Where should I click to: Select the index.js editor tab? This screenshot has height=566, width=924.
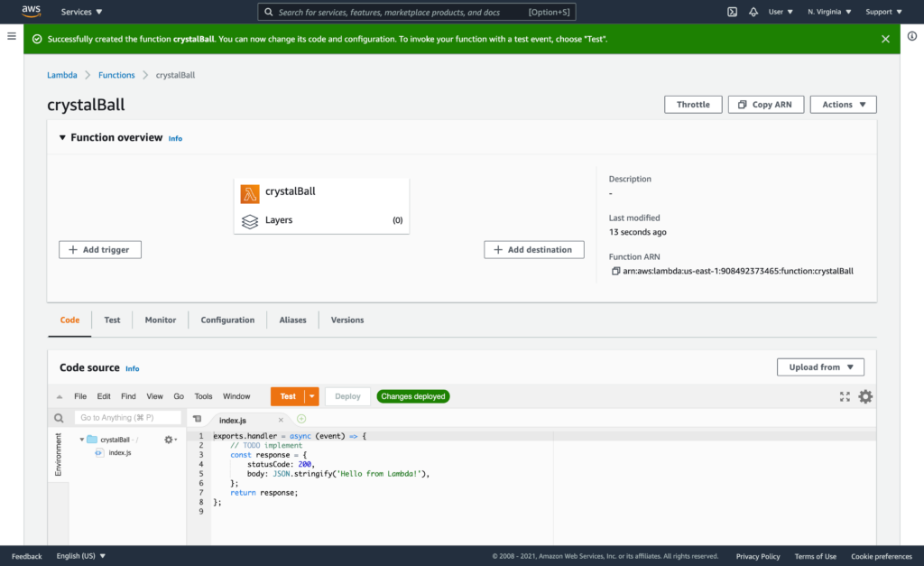[x=234, y=421]
